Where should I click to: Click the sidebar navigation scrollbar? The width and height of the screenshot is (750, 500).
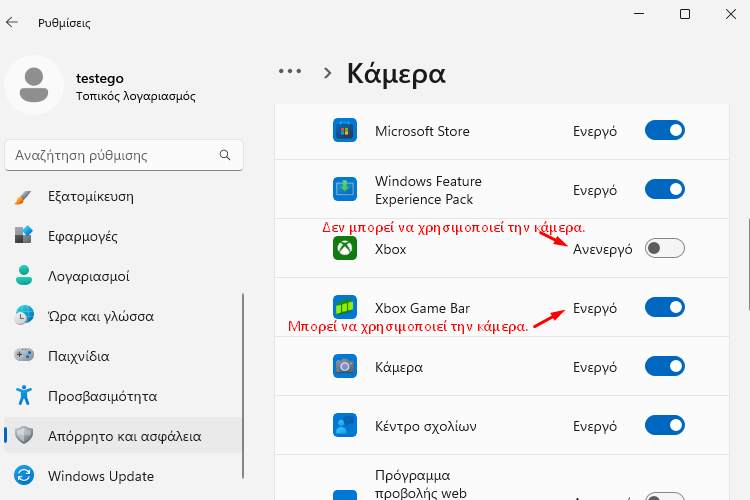click(243, 386)
